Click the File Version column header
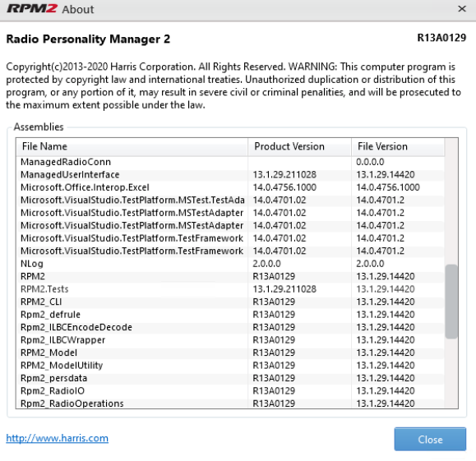The height and width of the screenshot is (461, 476). pyautogui.click(x=398, y=146)
